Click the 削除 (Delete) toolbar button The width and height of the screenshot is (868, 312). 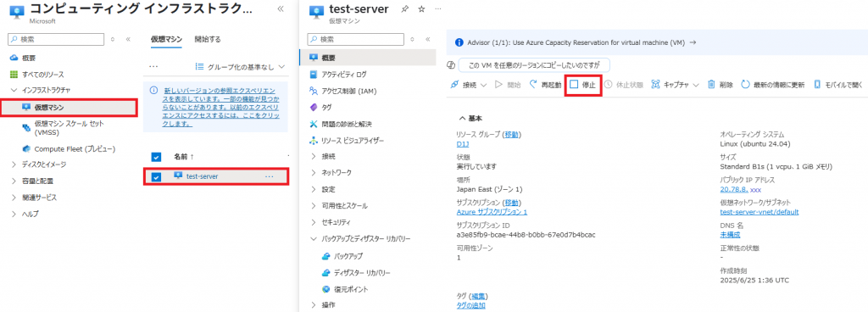[721, 85]
